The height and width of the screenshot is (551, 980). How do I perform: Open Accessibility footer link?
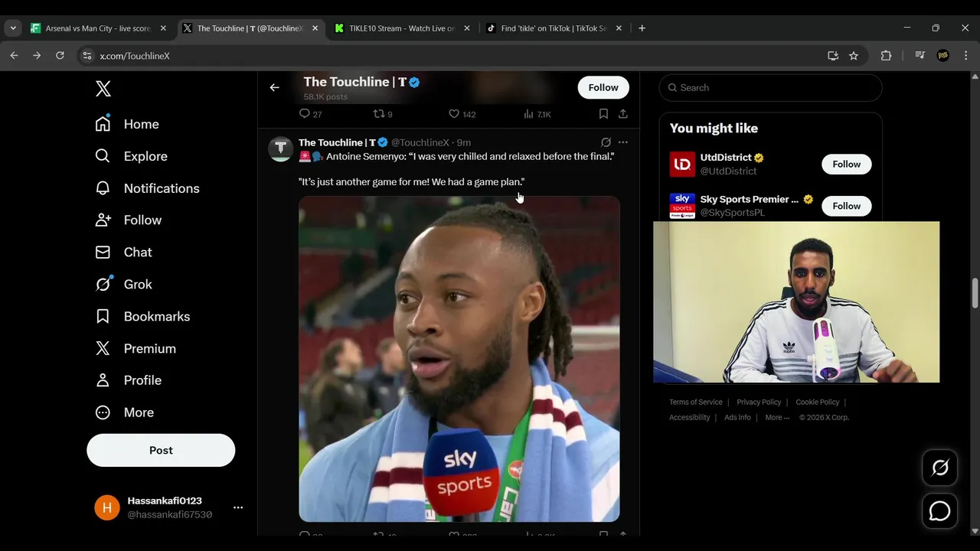[690, 417]
